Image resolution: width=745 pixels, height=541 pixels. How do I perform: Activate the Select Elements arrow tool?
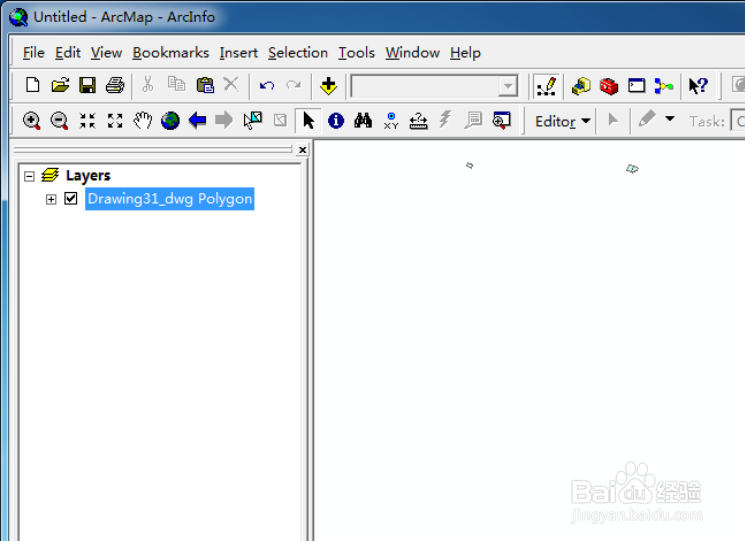[x=308, y=121]
